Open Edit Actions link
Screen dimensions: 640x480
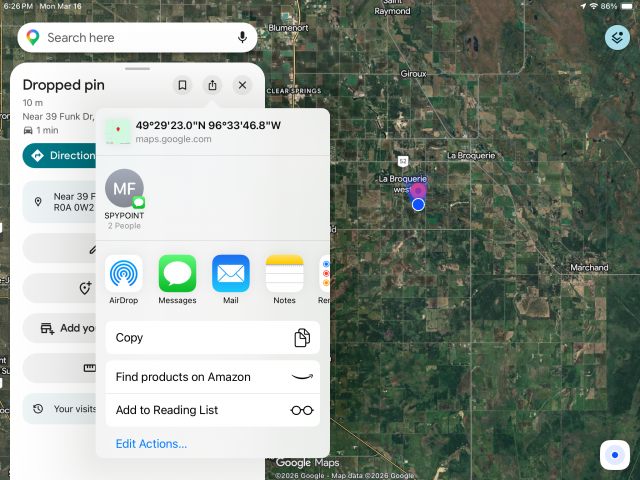click(151, 444)
